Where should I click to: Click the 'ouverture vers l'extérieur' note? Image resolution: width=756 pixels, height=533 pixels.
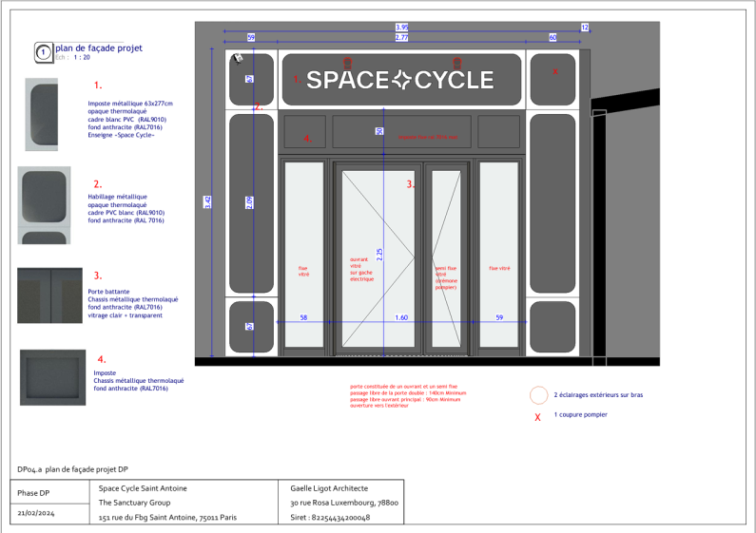pyautogui.click(x=379, y=406)
